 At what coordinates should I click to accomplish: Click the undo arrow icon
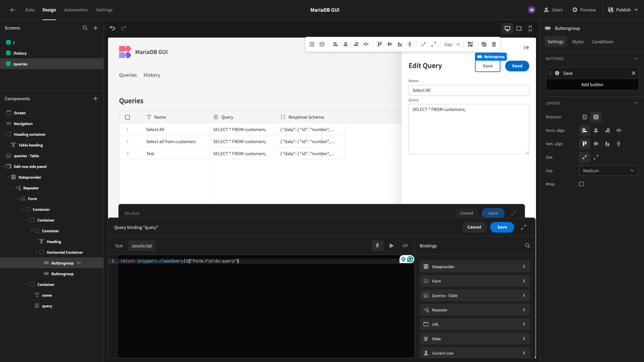pyautogui.click(x=112, y=28)
